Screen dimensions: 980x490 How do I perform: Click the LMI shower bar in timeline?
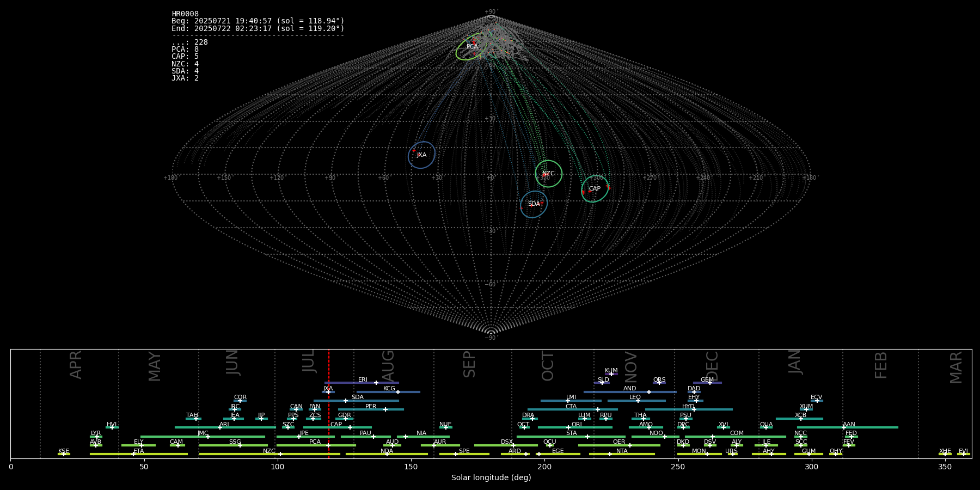(571, 400)
